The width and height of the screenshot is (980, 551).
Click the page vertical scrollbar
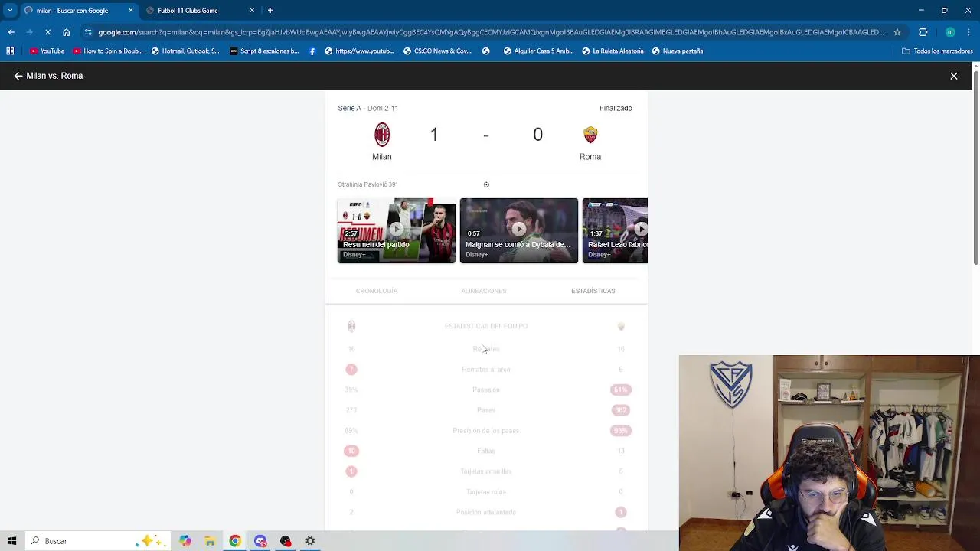[975, 168]
